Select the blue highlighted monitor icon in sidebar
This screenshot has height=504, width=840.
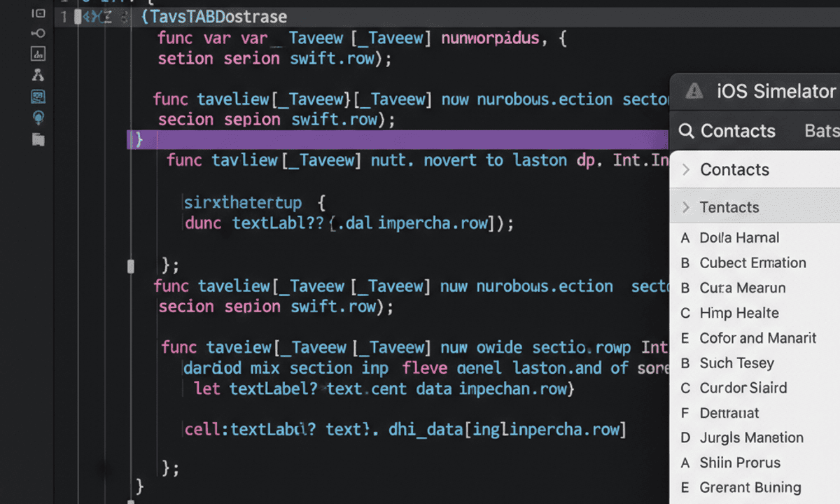pos(38,96)
